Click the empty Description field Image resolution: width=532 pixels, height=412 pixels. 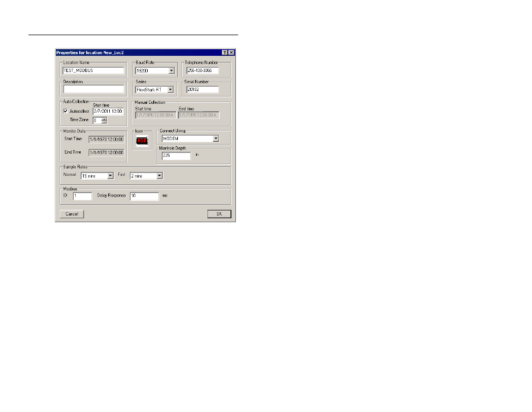coord(94,89)
